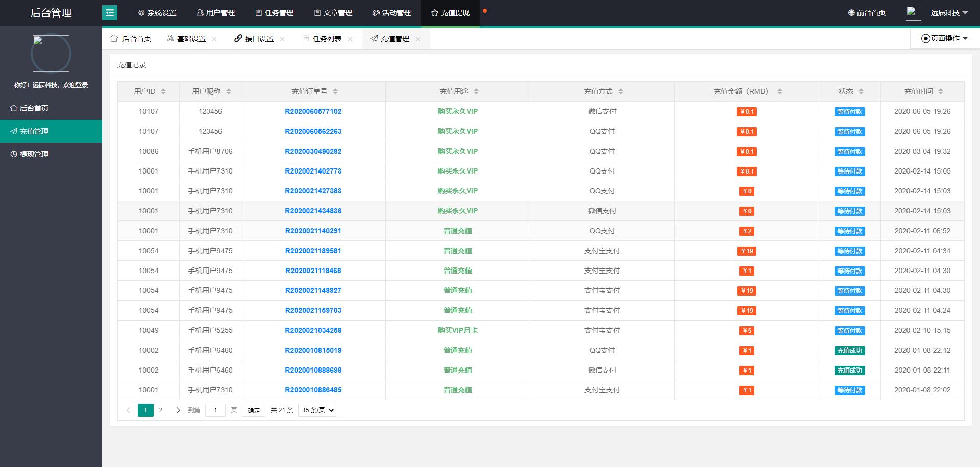
Task: Click the ￥5 amount badge
Action: coord(747,331)
